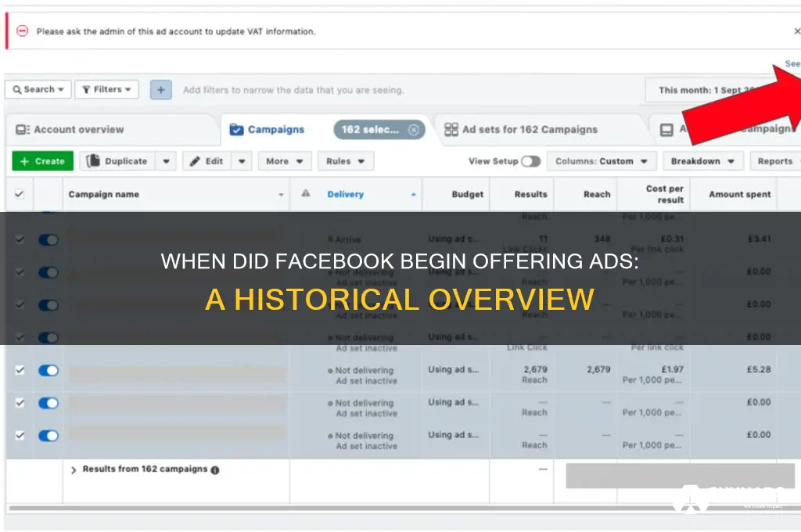
Task: Expand Results from 162 campaigns row
Action: tap(73, 469)
